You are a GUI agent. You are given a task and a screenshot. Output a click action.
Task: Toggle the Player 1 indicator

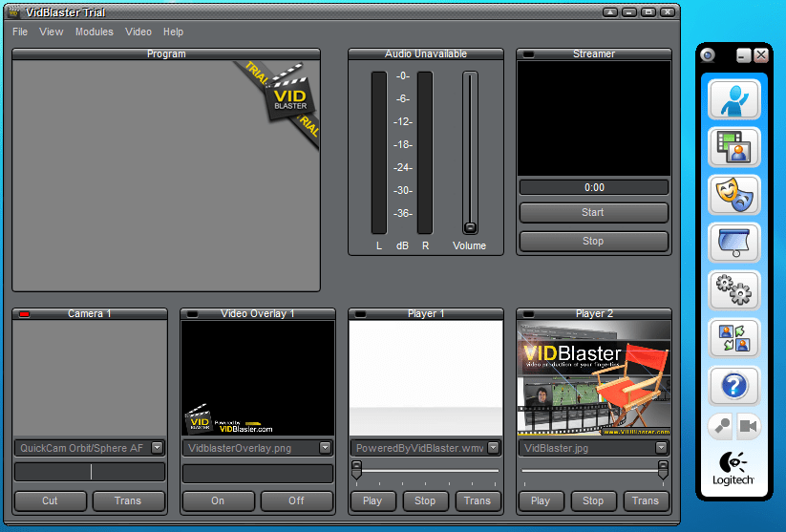pos(360,314)
